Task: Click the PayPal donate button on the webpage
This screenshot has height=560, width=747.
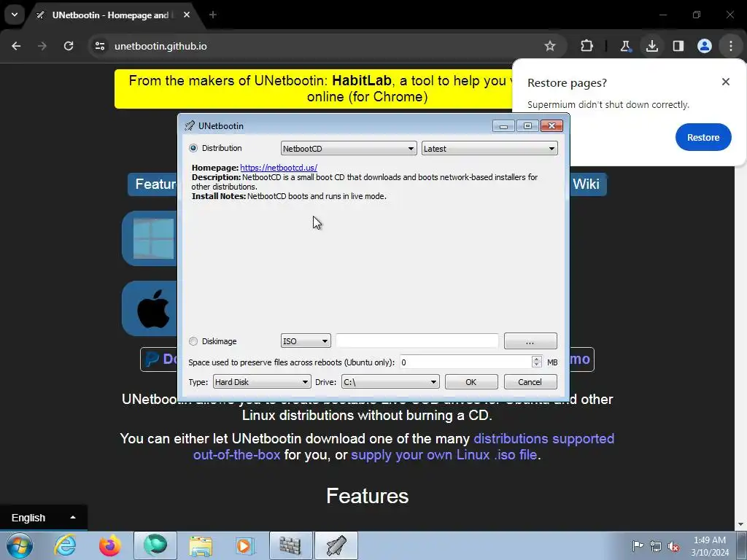Action: click(x=160, y=359)
